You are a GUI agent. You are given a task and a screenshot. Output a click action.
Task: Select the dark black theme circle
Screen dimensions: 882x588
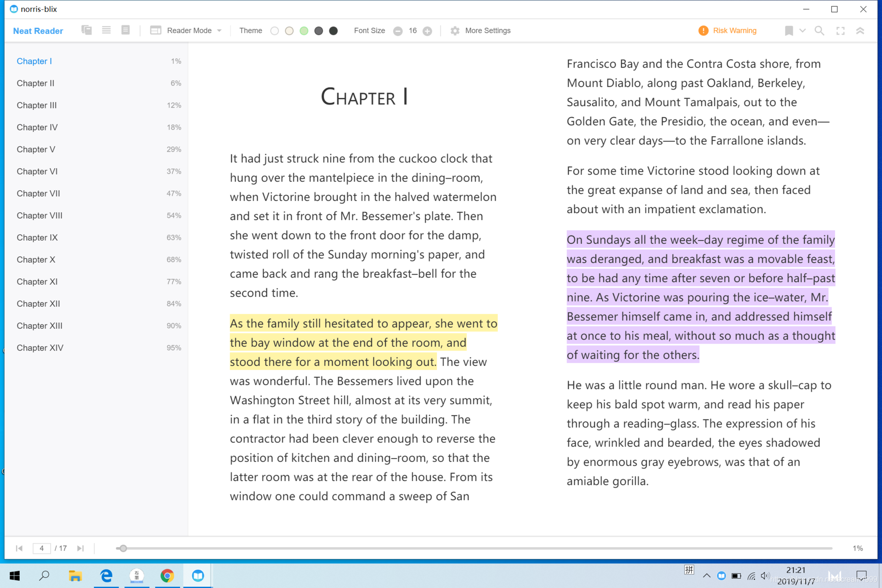334,30
